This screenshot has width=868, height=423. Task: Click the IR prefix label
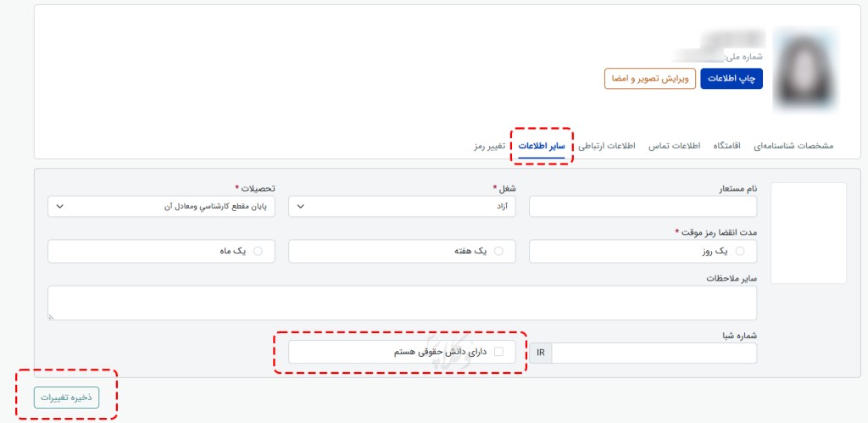coord(541,353)
